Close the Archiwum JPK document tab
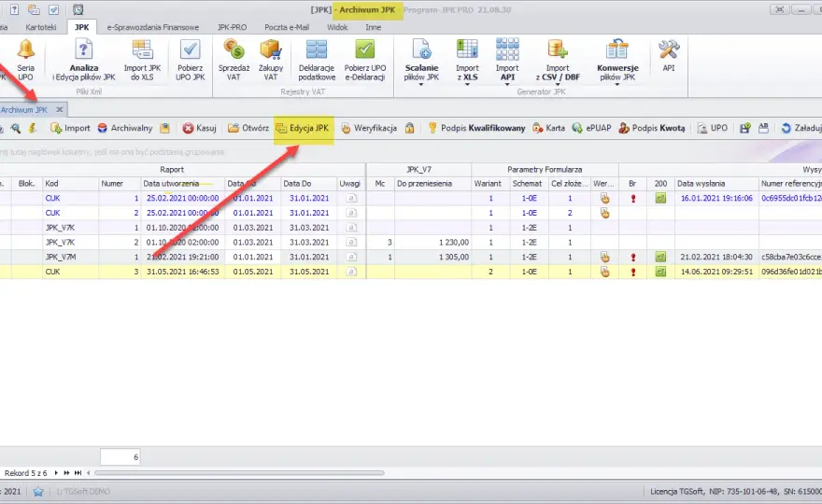Viewport: 822px width, 504px height. [59, 109]
